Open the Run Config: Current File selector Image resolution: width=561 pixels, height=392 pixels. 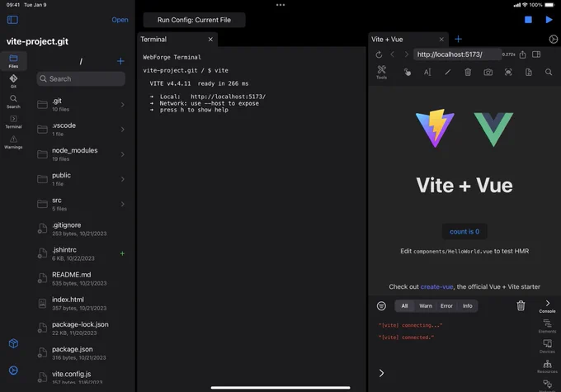click(x=194, y=20)
